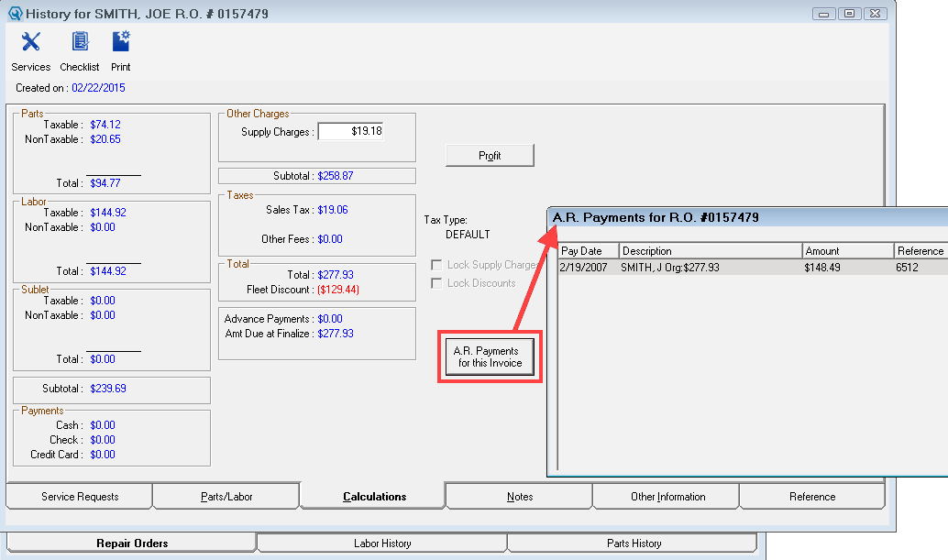Screen dimensions: 948x560
Task: Switch to the Service Requests tab
Action: pyautogui.click(x=80, y=497)
